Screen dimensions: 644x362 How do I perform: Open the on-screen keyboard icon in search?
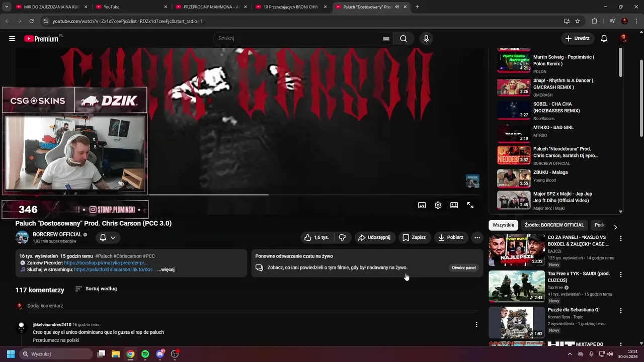point(386,38)
